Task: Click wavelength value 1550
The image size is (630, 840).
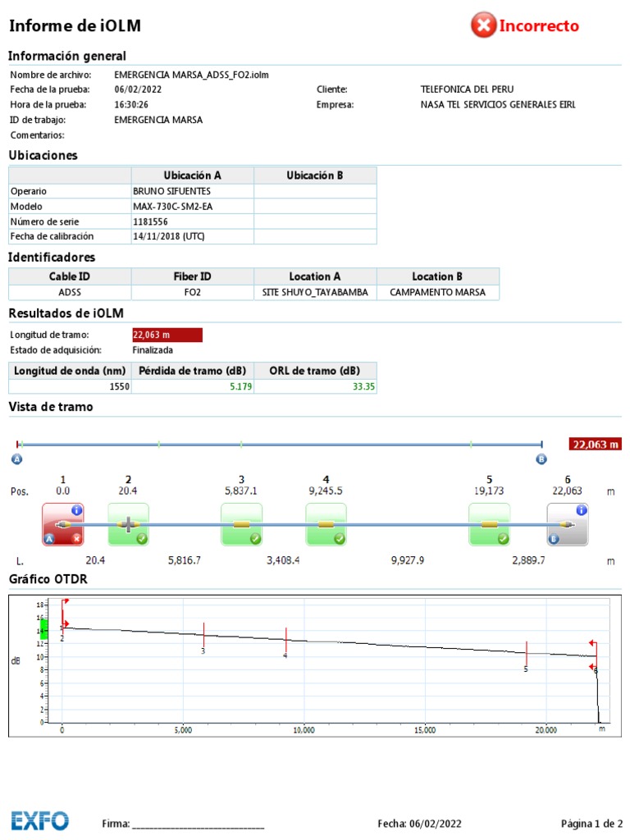Action: 120,386
